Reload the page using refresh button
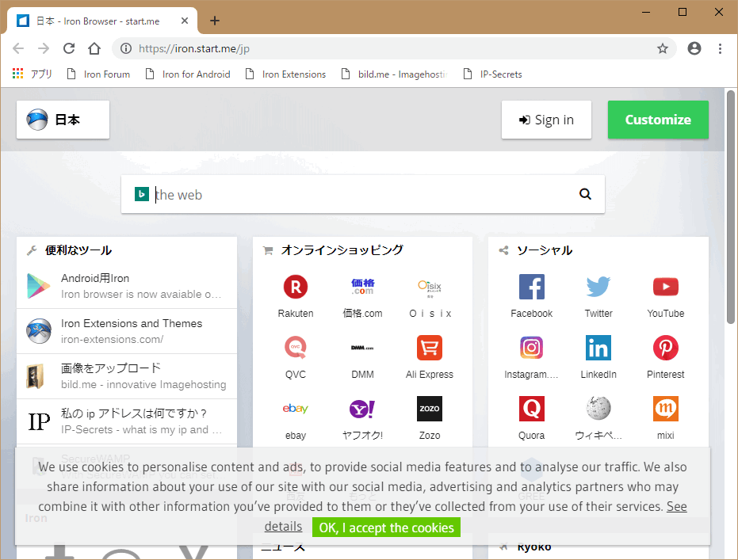The image size is (738, 560). [x=69, y=48]
